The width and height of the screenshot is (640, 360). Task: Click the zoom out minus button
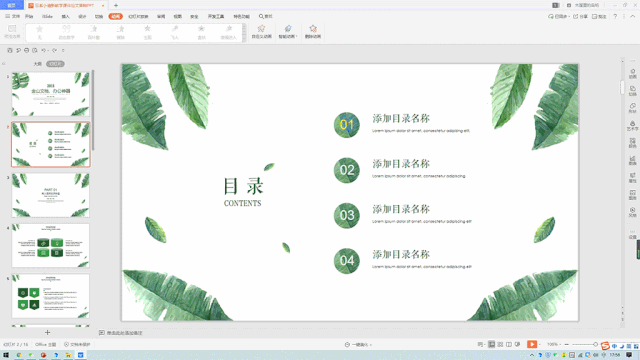tap(567, 344)
